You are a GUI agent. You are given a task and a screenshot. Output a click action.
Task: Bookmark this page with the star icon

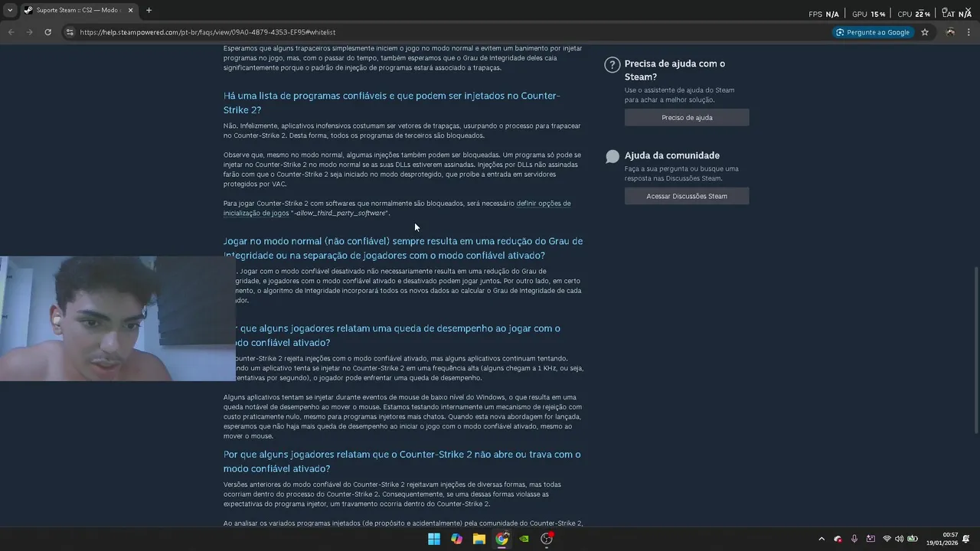pyautogui.click(x=925, y=32)
